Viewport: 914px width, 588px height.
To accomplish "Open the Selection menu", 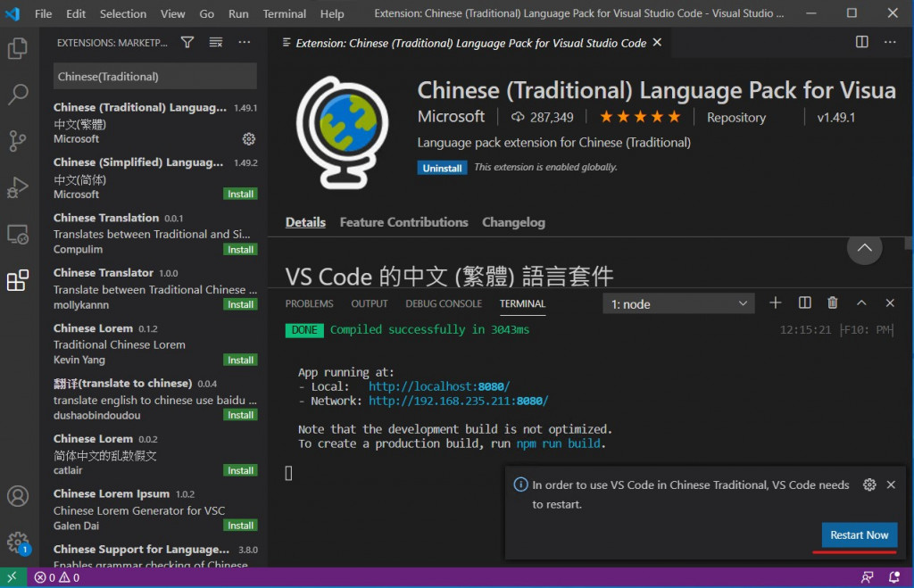I will click(123, 13).
